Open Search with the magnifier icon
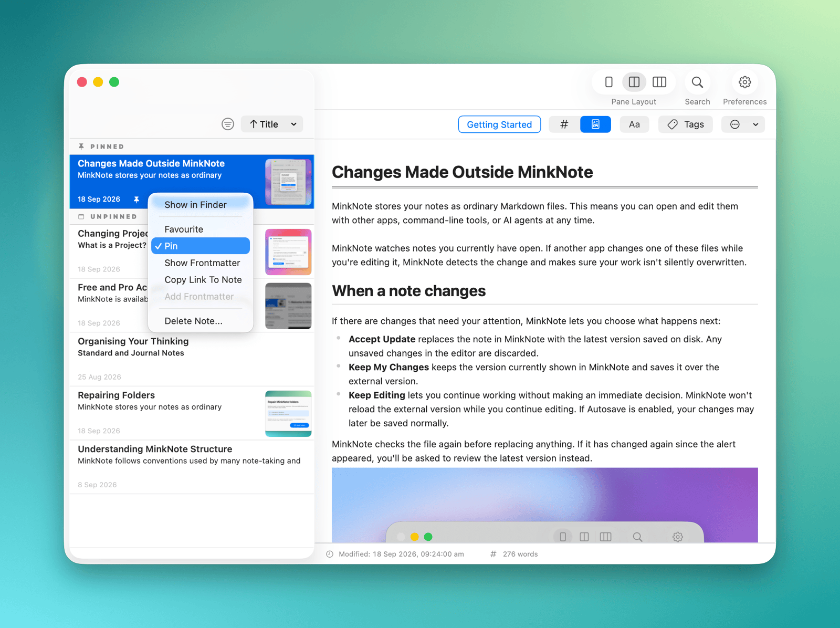 coord(697,82)
